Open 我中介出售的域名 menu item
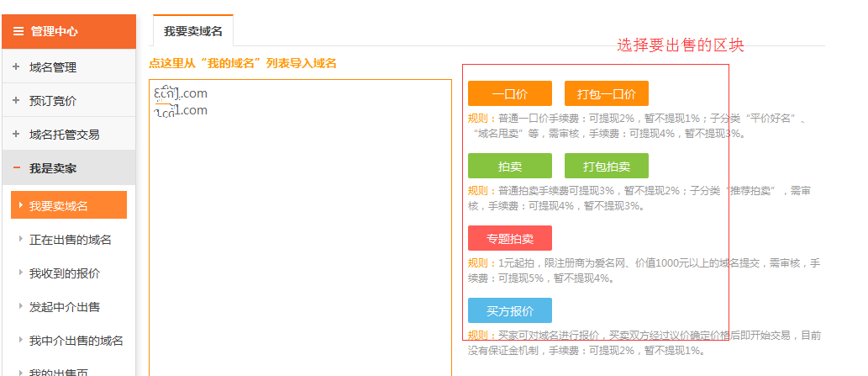The height and width of the screenshot is (376, 868). tap(76, 341)
